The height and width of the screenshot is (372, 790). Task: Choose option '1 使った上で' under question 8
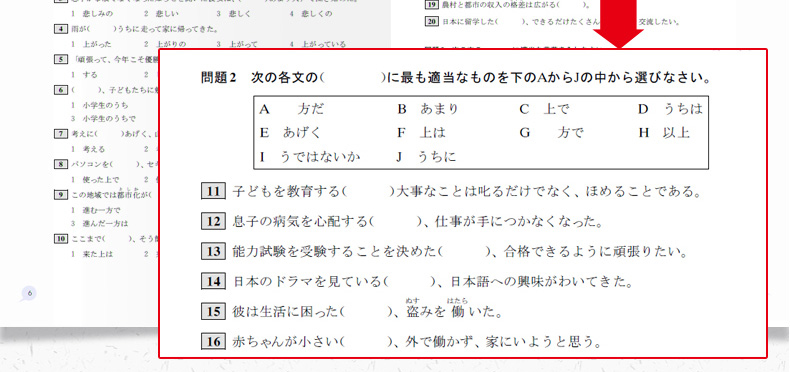click(95, 179)
